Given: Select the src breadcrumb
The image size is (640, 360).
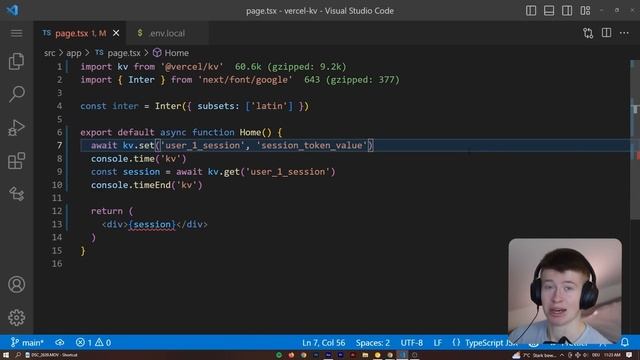Looking at the screenshot, I should click(49, 53).
